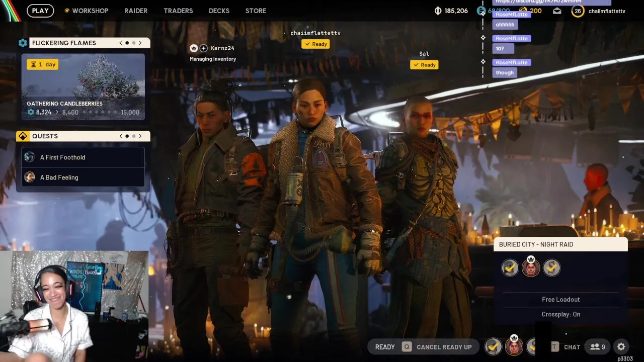Click the "though" chat message
The width and height of the screenshot is (644, 362).
click(x=505, y=72)
